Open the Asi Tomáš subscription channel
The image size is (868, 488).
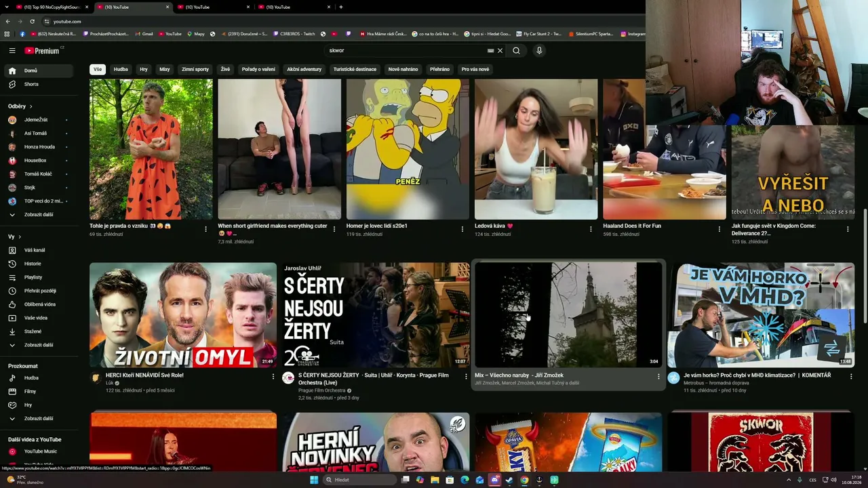click(x=39, y=134)
